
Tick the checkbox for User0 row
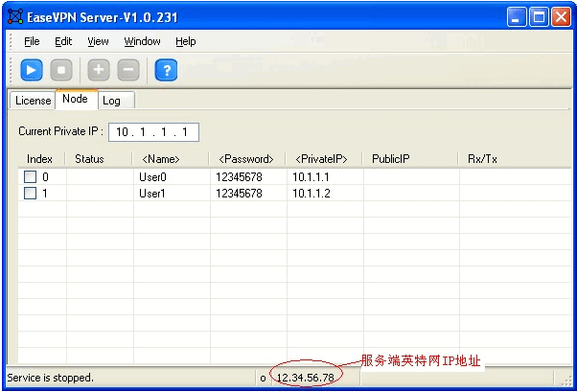pyautogui.click(x=30, y=176)
